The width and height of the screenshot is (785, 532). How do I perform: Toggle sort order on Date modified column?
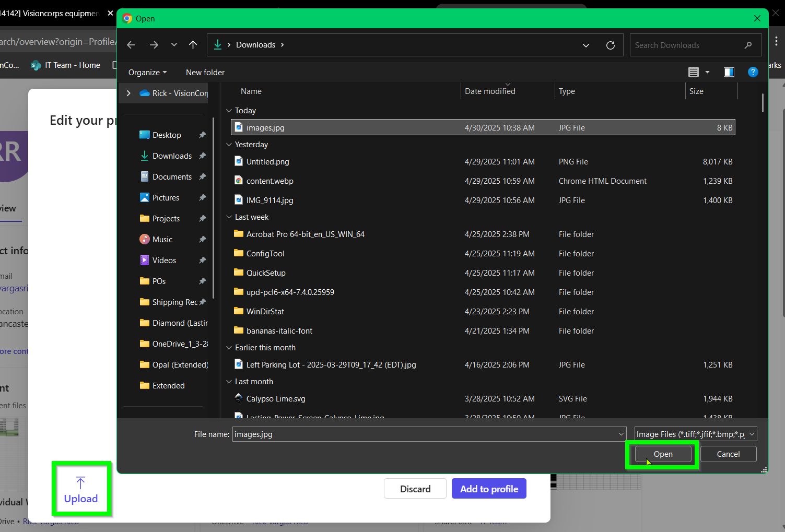tap(489, 91)
